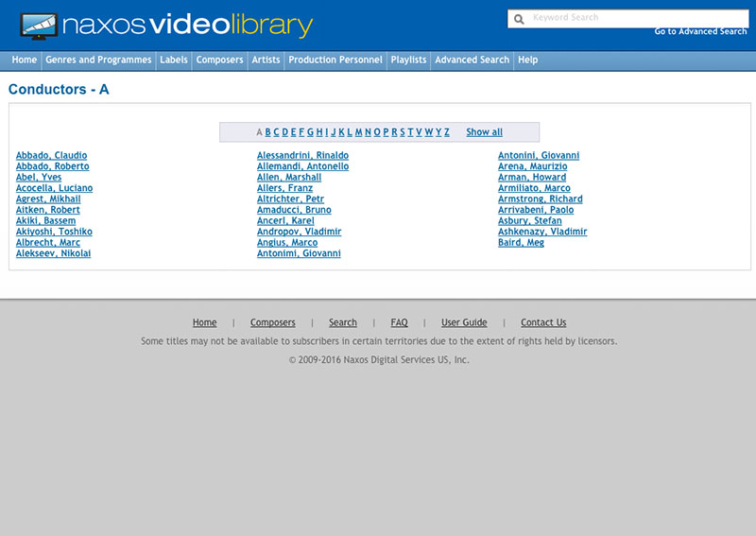The width and height of the screenshot is (756, 536).
Task: Jump to conductors starting with letter M
Action: click(358, 132)
